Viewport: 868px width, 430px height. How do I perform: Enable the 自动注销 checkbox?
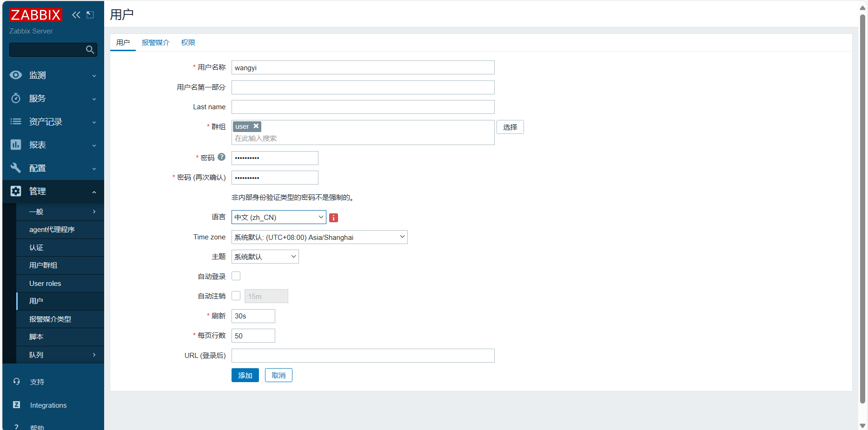[236, 296]
